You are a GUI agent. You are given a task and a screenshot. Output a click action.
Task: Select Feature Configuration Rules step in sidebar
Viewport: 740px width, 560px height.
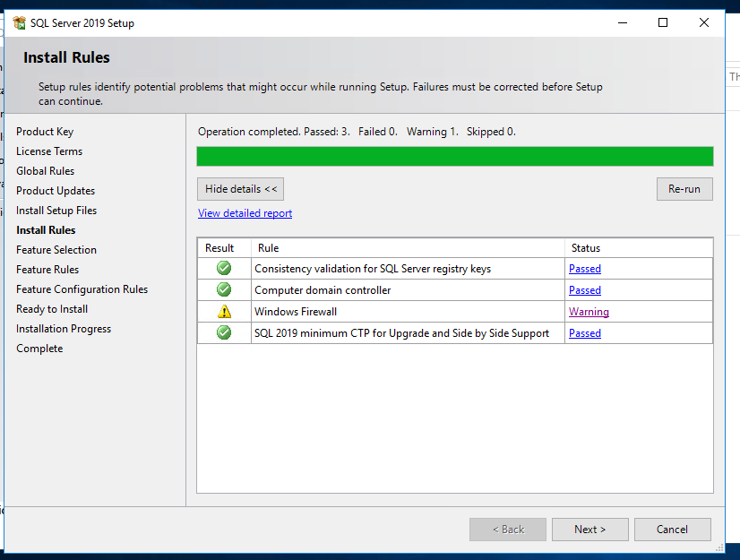coord(82,289)
